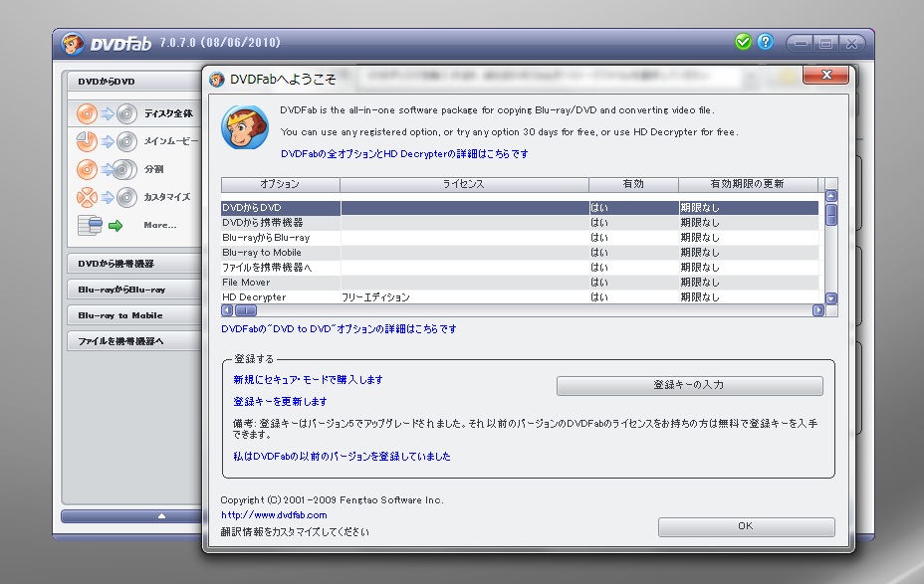
Task: Open the DVDから携帯機器 sidebar section
Action: (134, 264)
